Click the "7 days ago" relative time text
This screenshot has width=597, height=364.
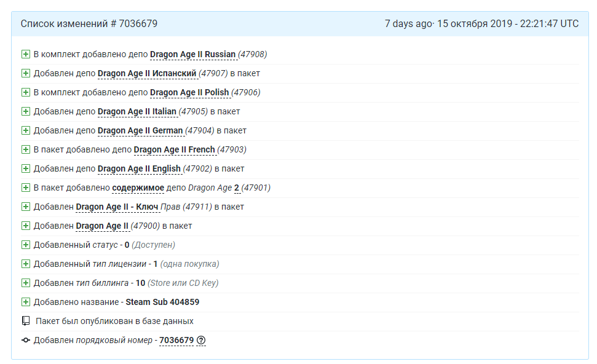(408, 23)
